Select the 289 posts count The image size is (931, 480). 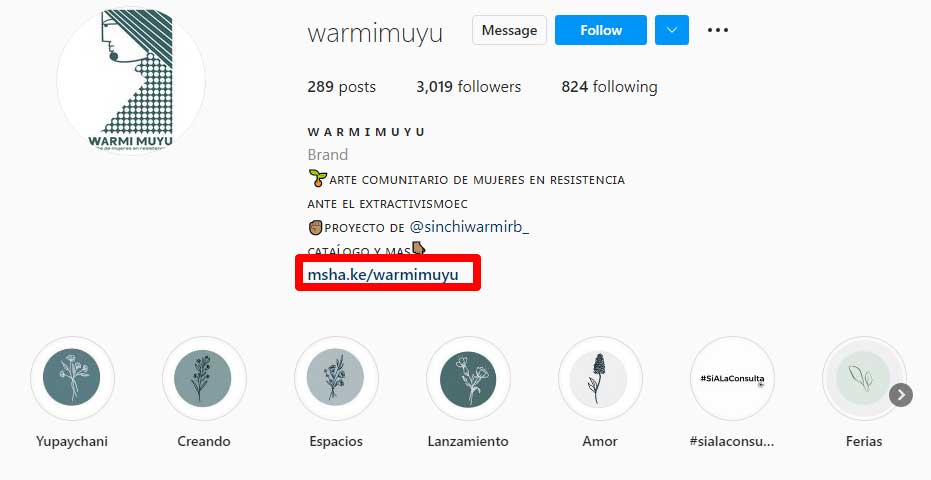pos(341,87)
